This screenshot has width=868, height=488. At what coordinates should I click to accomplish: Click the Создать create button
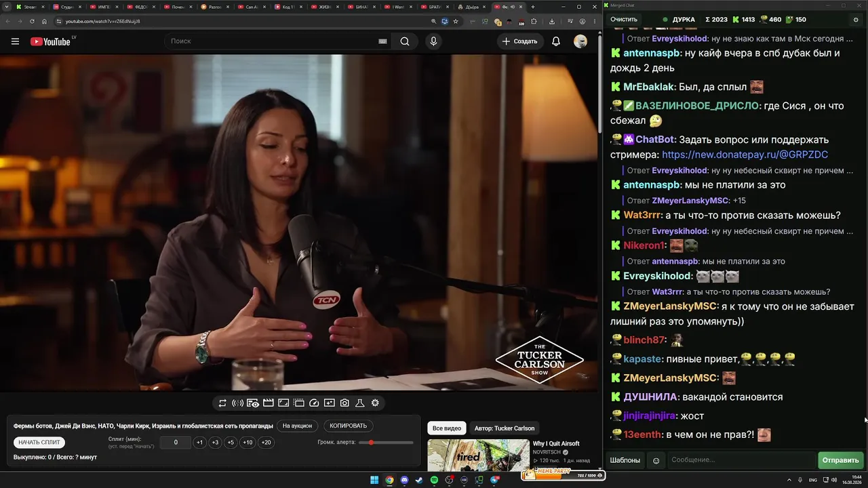point(519,41)
